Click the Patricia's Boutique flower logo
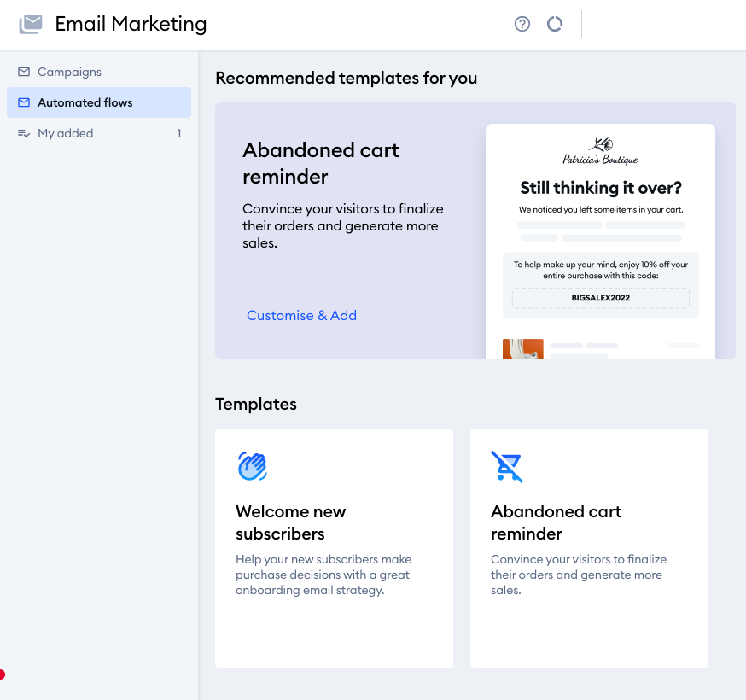 point(600,151)
